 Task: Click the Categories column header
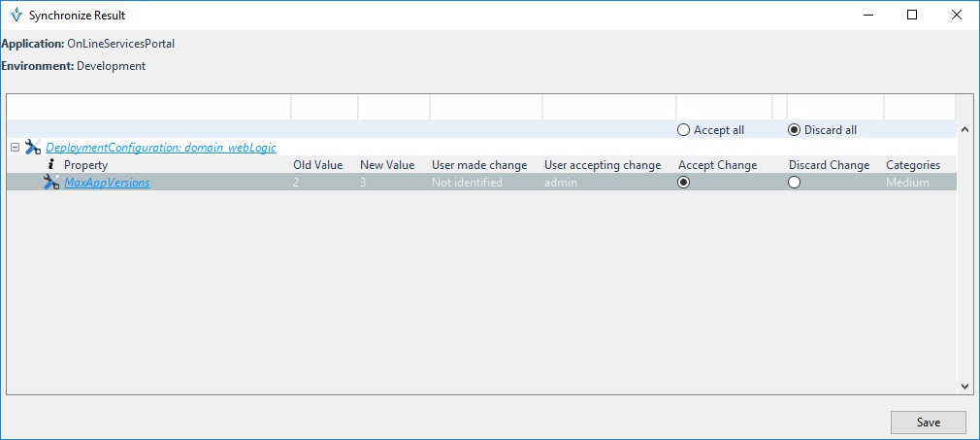point(912,165)
